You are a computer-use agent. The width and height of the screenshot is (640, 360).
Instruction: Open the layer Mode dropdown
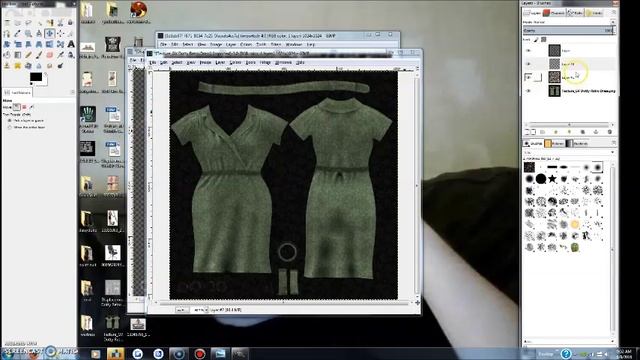pyautogui.click(x=569, y=22)
